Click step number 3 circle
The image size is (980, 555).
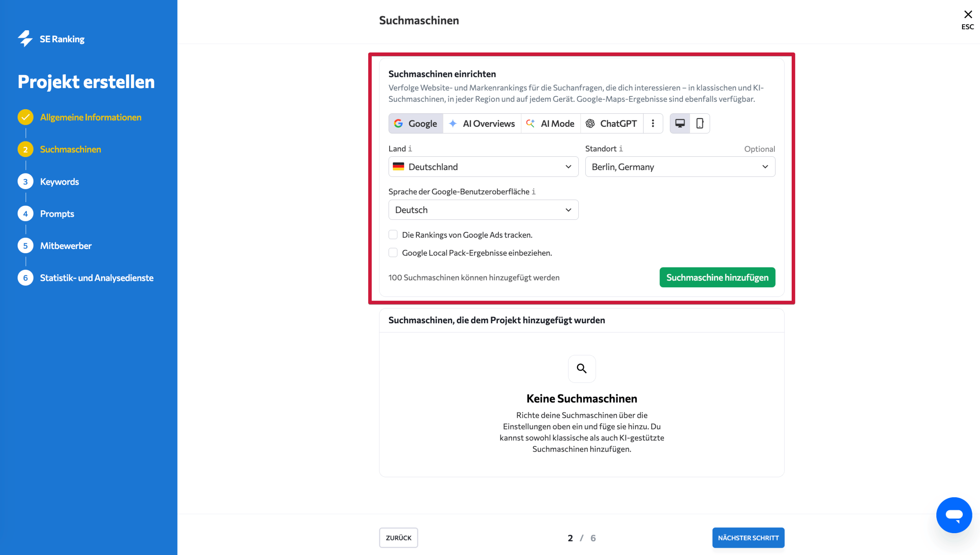[x=25, y=182]
